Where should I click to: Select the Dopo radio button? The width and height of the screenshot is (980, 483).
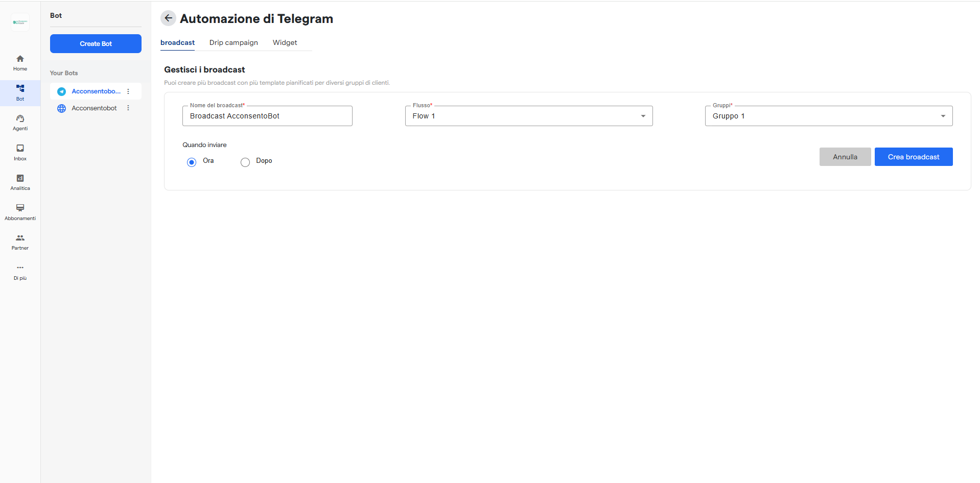click(245, 162)
